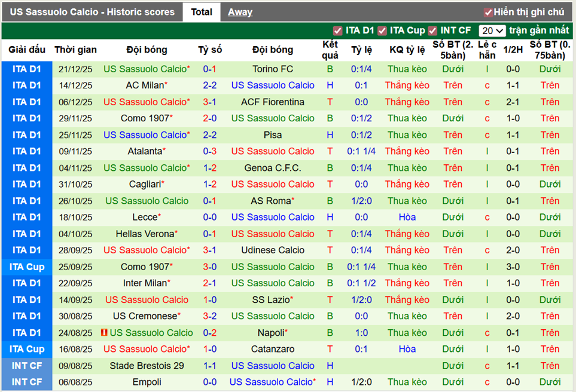The image size is (576, 392).
Task: Click the ITA Cup label dated 25/09/25
Action: click(x=27, y=267)
